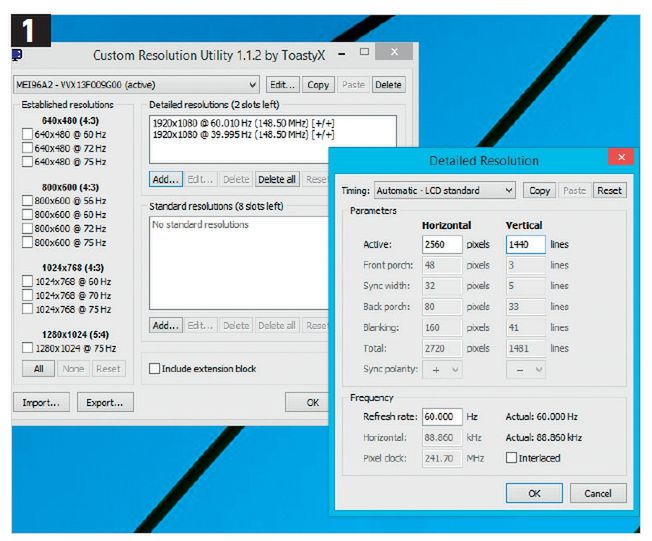
Task: Close the Detailed Resolution dialog
Action: coord(621,157)
